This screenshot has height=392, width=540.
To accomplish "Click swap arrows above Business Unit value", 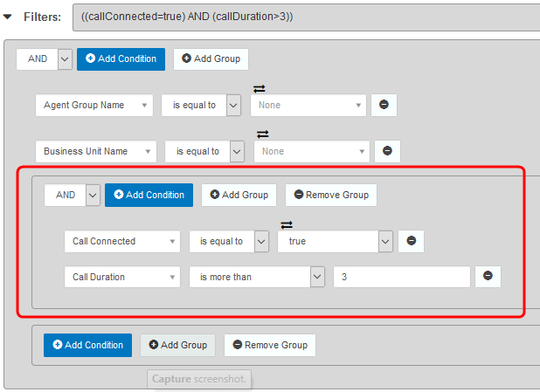I will [x=263, y=134].
